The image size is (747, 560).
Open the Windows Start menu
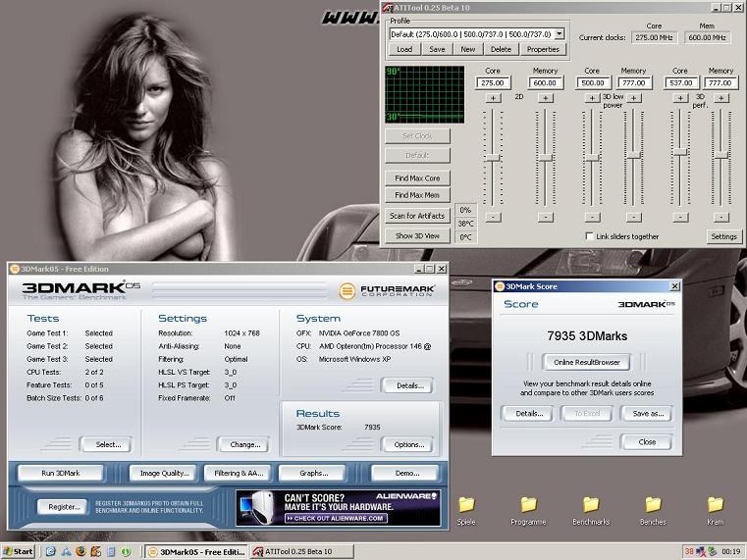(18, 551)
